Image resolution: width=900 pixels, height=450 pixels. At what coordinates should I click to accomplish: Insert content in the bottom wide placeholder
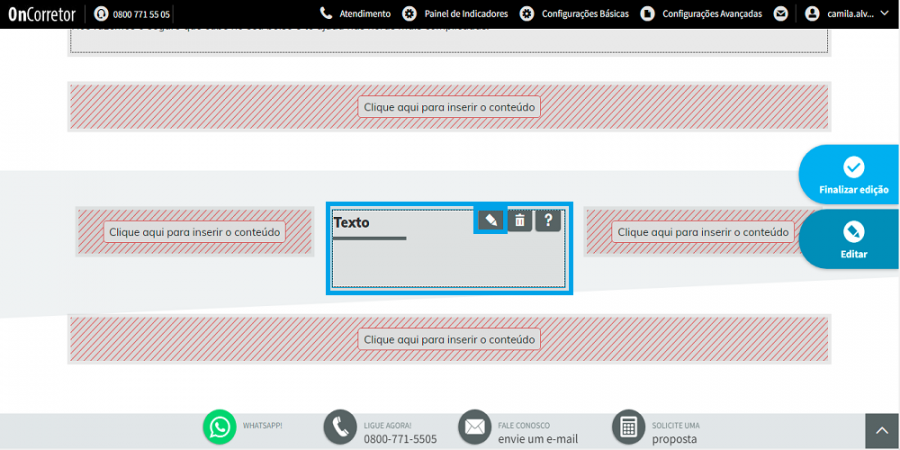[449, 339]
